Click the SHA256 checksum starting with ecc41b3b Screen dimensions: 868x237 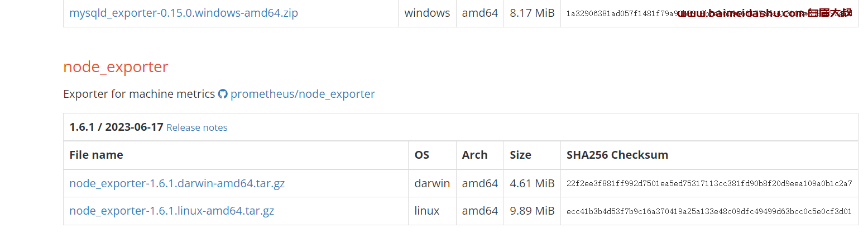(709, 211)
